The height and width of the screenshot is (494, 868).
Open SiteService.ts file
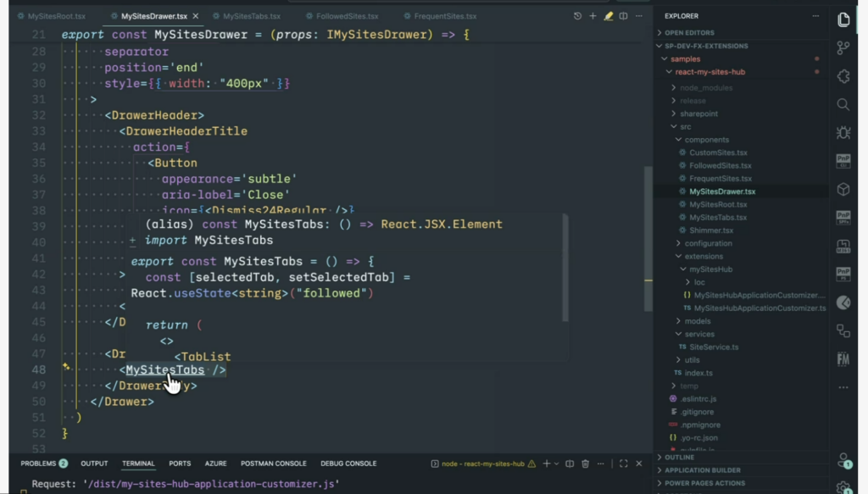point(714,347)
